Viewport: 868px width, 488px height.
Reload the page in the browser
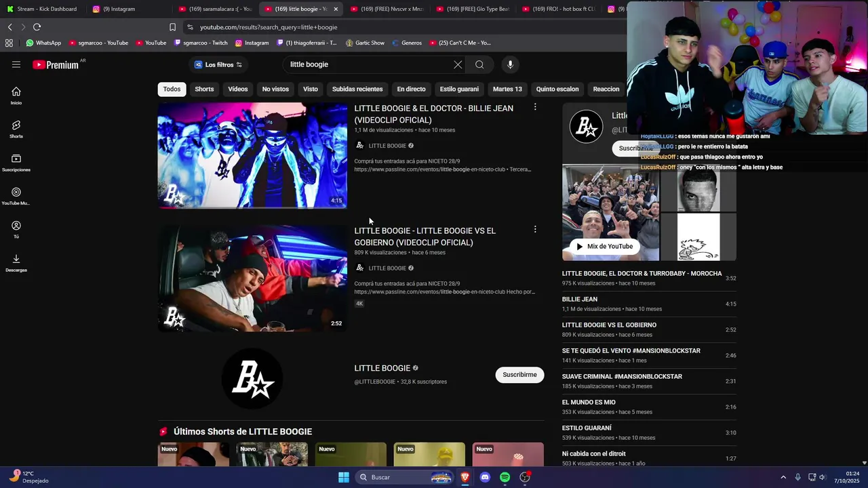coord(37,27)
